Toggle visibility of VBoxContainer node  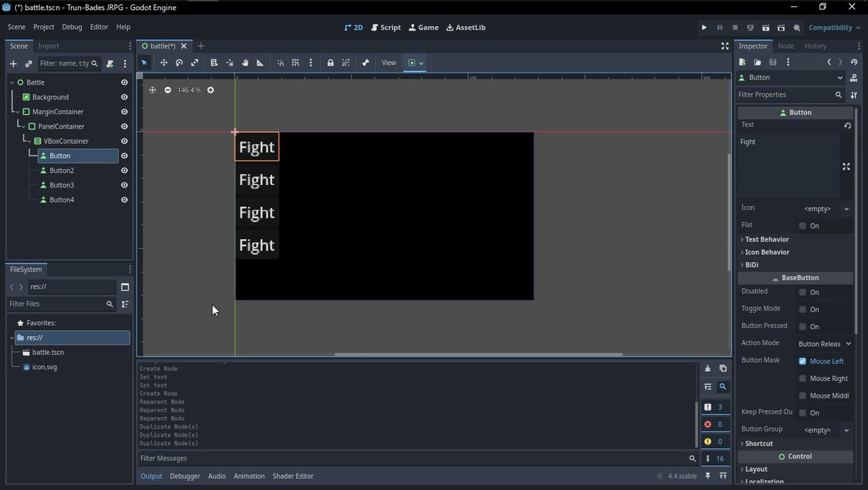click(124, 141)
